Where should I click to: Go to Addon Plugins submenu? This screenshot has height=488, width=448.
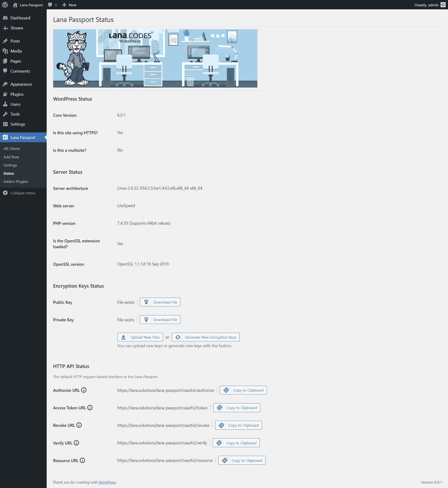click(x=15, y=181)
